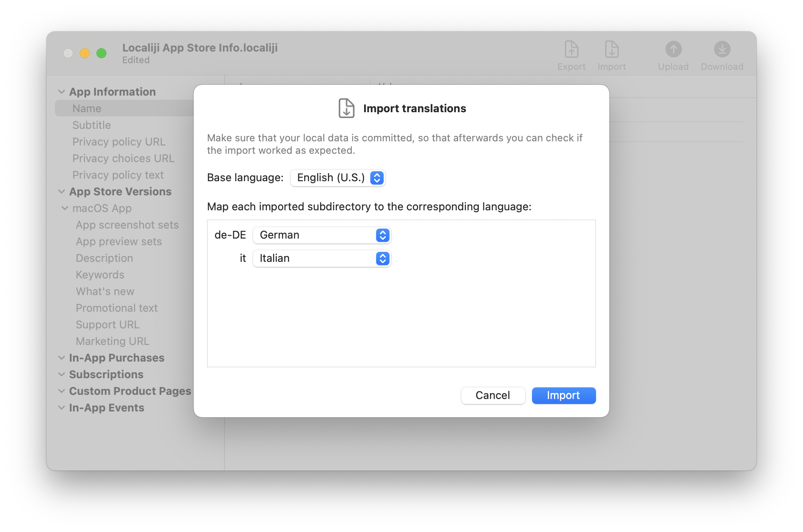Select Privacy policy text item
Screen dimensions: 803x532
(118, 175)
